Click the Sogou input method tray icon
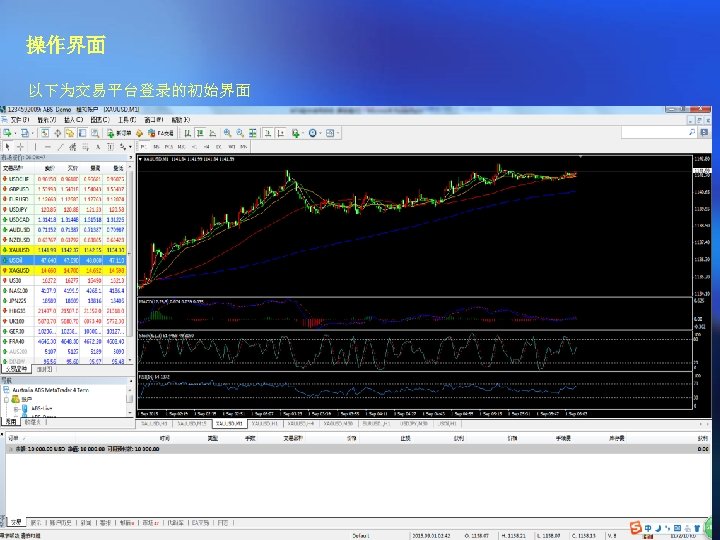This screenshot has width=720, height=540. 635,527
